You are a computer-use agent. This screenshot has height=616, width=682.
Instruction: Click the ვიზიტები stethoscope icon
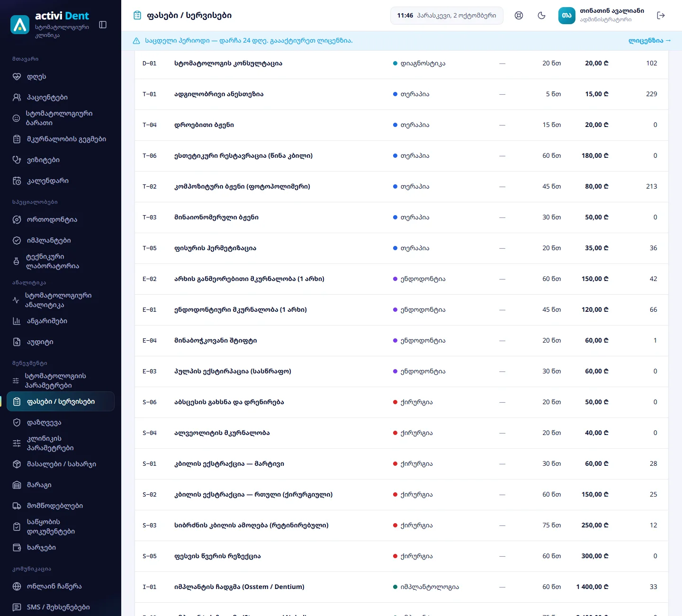[x=17, y=160]
